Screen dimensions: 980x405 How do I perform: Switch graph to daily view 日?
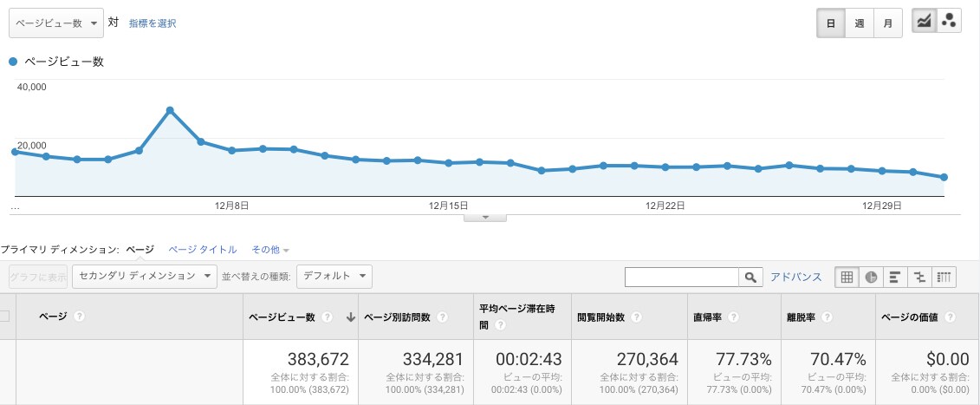tap(831, 23)
